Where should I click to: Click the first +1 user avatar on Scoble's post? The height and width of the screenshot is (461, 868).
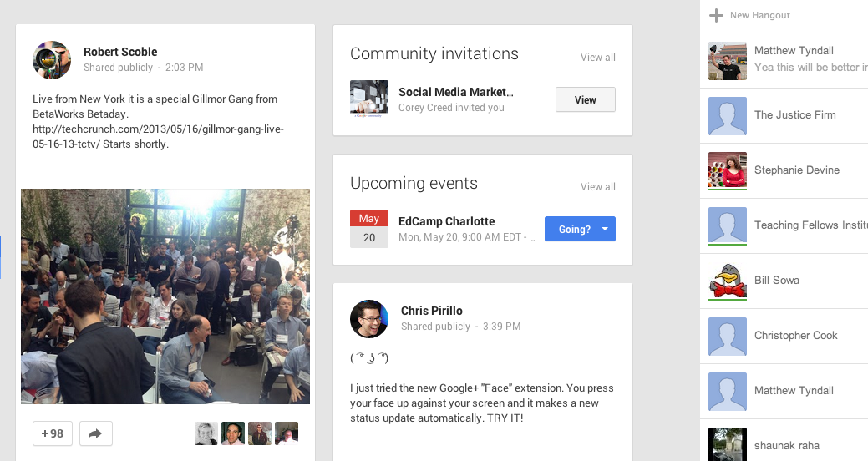pos(206,433)
